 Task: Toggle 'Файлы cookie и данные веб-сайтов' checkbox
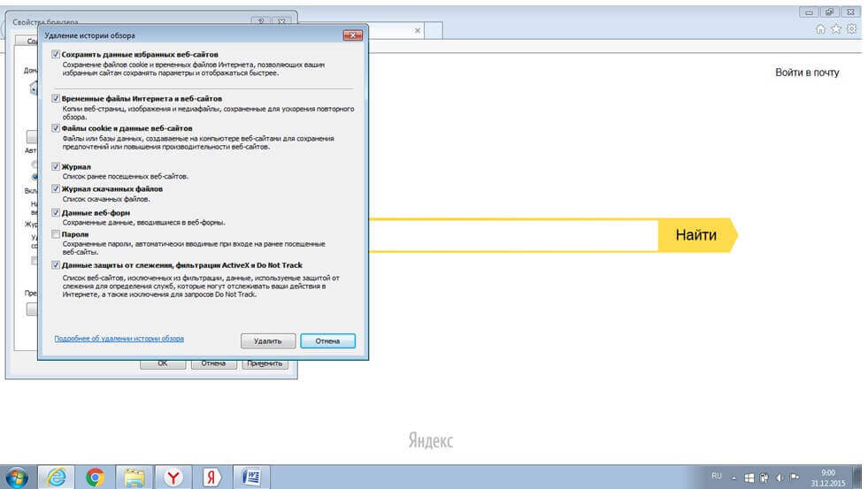(x=56, y=128)
